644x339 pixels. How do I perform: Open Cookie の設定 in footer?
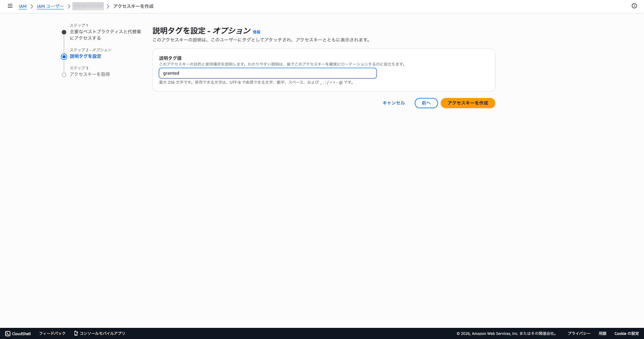tap(627, 334)
